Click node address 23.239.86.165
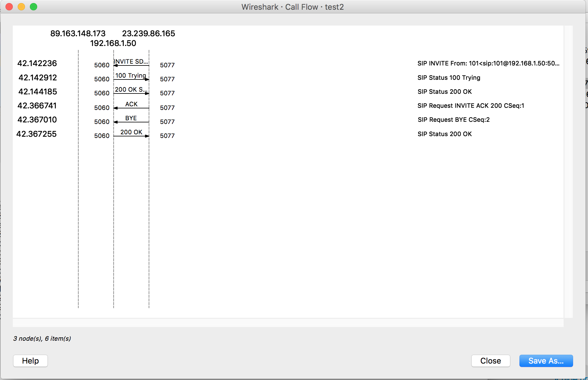Viewport: 588px width, 380px height. pos(149,33)
